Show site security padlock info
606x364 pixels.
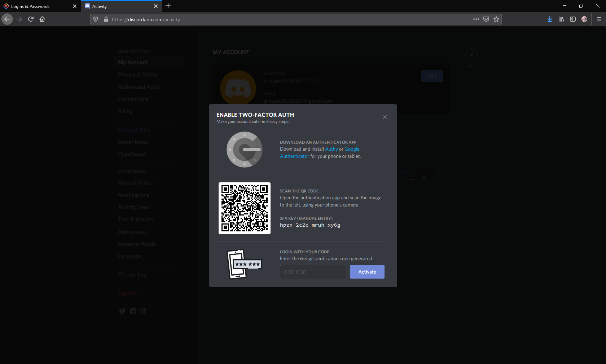(x=106, y=19)
